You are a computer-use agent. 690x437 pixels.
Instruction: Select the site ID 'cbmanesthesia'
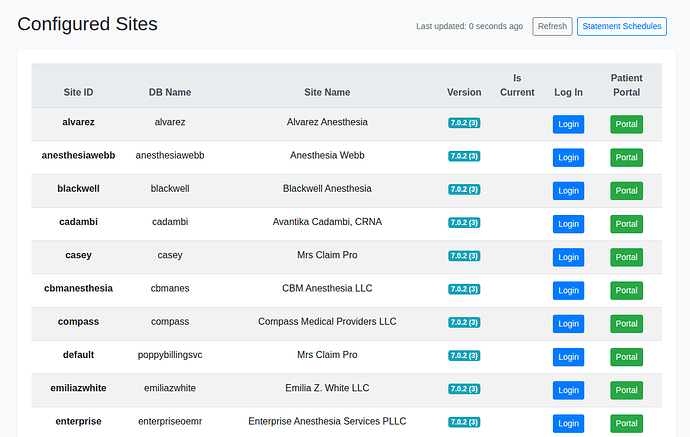click(78, 288)
